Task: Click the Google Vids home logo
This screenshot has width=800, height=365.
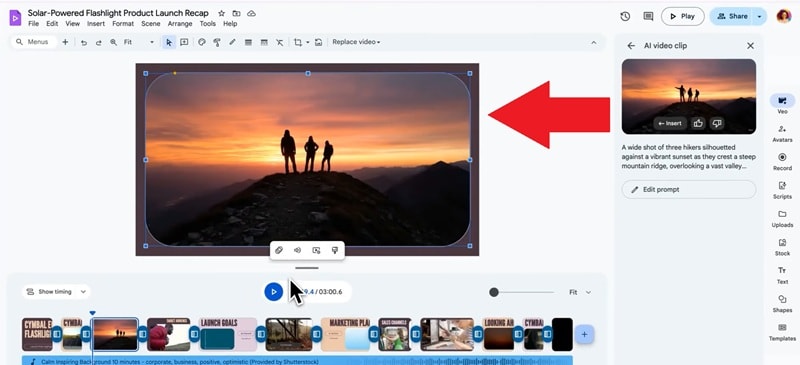Action: pyautogui.click(x=15, y=18)
